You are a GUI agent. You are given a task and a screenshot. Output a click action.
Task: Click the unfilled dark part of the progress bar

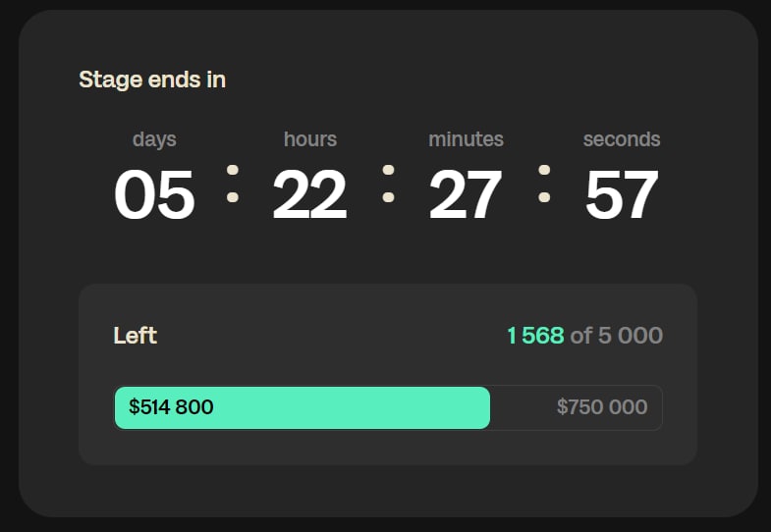[x=521, y=407]
